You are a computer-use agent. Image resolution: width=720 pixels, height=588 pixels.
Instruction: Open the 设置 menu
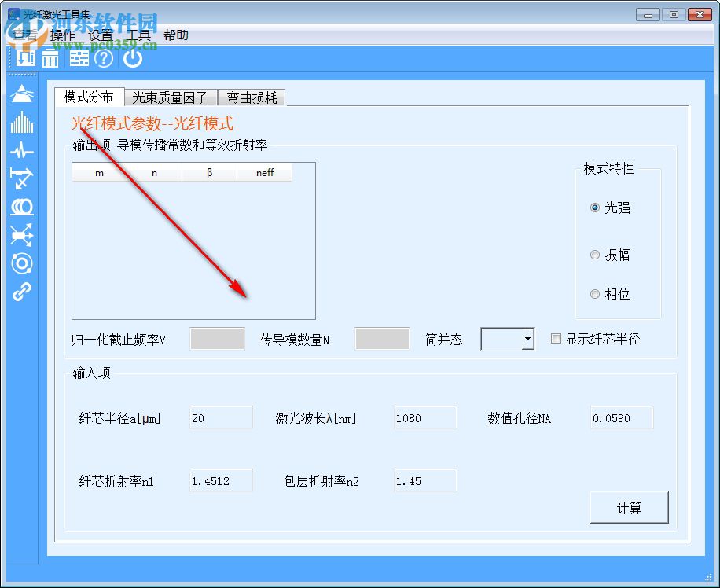pos(101,35)
